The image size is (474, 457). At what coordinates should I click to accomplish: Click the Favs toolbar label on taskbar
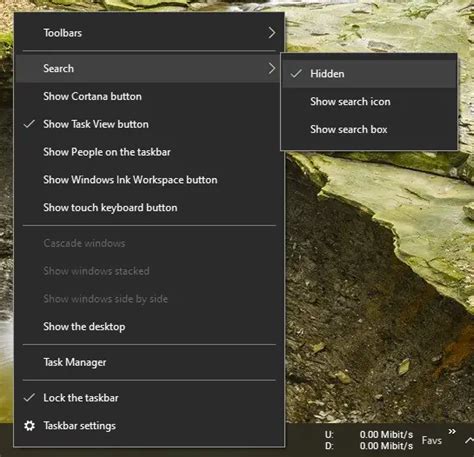pyautogui.click(x=432, y=440)
